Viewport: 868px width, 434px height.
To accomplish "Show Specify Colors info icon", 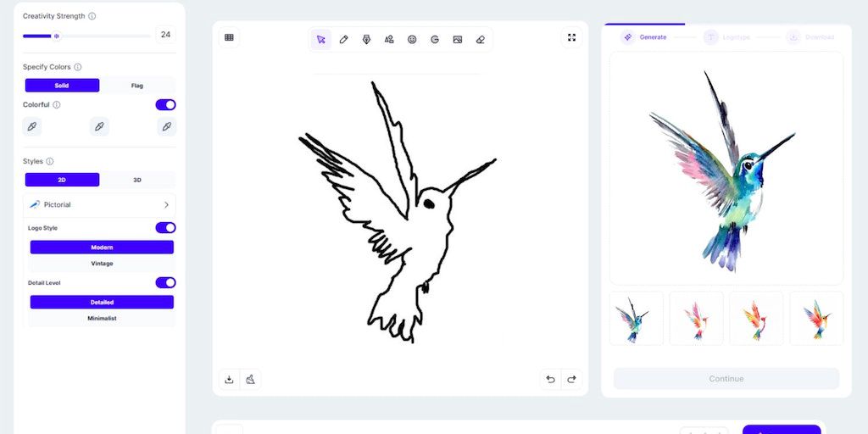I will click(x=77, y=67).
